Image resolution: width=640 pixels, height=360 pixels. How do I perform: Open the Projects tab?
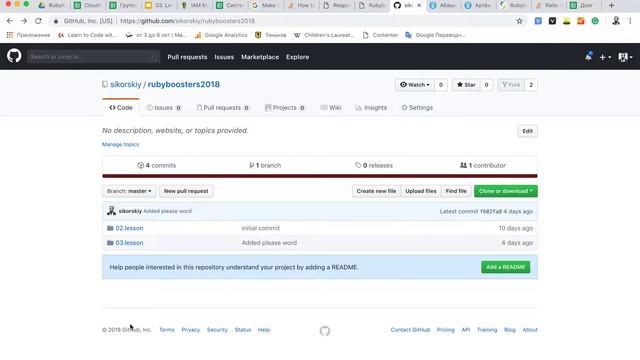285,108
